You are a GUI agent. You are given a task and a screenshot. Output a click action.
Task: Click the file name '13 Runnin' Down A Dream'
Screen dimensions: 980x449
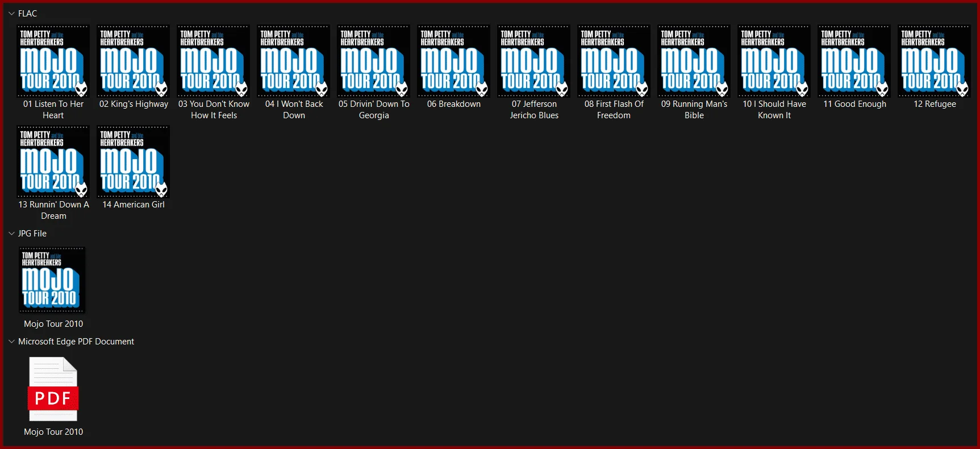[x=53, y=210]
